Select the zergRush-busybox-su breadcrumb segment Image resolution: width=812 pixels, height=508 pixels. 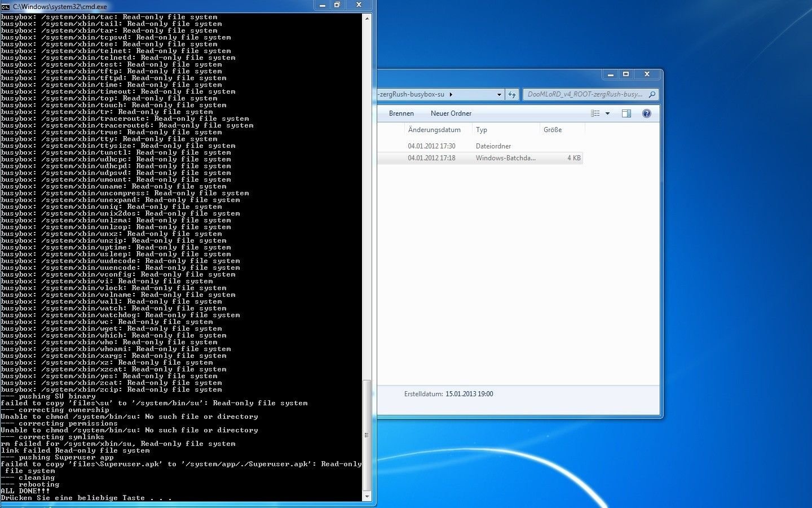(x=412, y=95)
